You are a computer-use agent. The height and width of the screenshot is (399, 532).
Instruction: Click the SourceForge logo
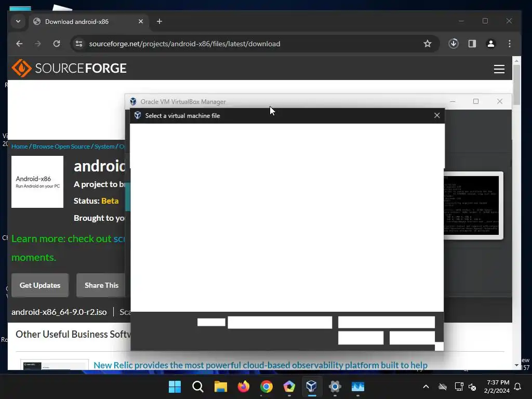69,68
